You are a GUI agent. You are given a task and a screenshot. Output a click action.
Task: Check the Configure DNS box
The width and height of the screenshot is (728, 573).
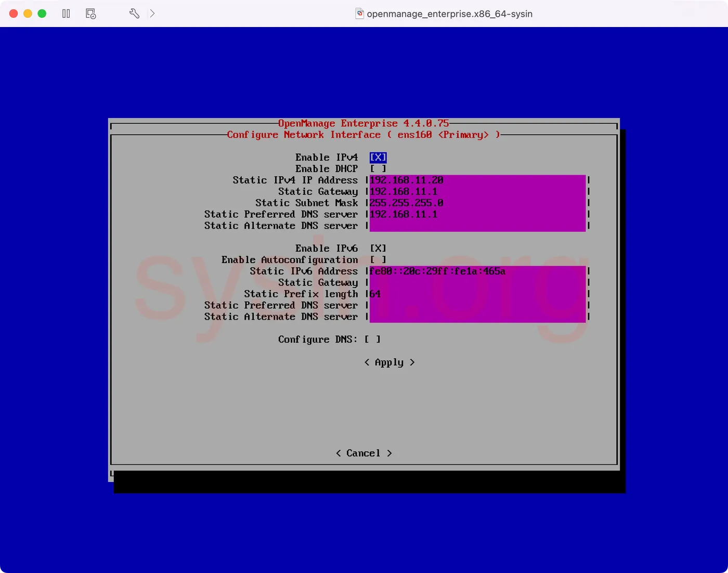[x=372, y=340]
